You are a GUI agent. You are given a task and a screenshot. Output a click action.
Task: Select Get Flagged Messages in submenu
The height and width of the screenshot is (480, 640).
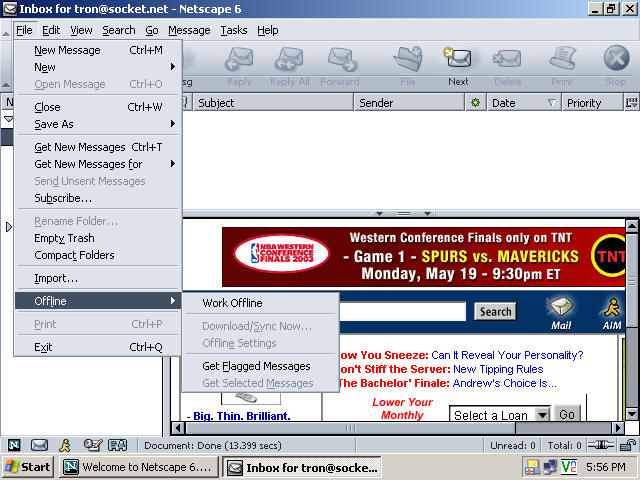coord(260,366)
